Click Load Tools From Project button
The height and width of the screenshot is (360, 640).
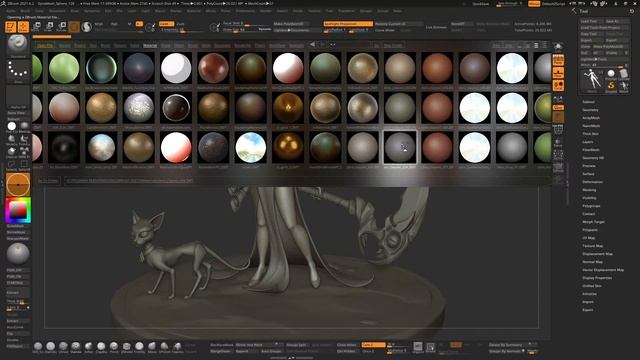tap(604, 28)
